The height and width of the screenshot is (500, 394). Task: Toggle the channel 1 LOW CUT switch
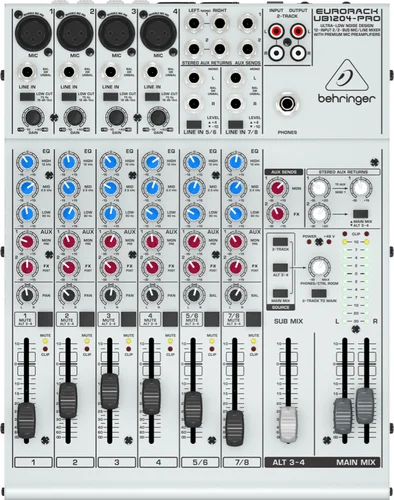27,97
